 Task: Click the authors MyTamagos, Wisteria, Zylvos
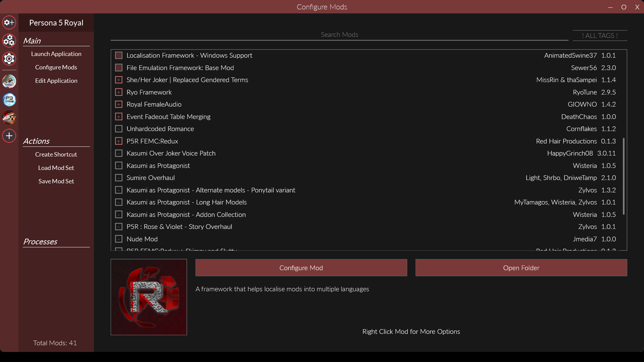point(556,202)
